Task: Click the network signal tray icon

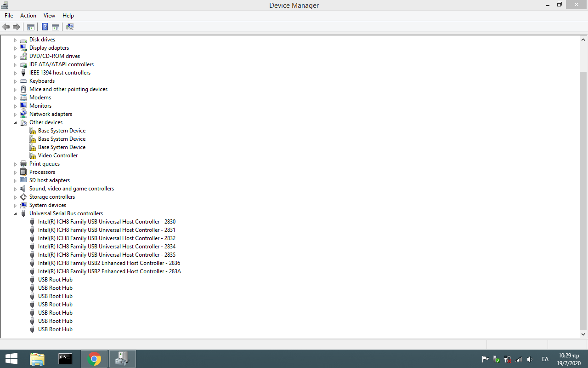Action: (x=519, y=359)
